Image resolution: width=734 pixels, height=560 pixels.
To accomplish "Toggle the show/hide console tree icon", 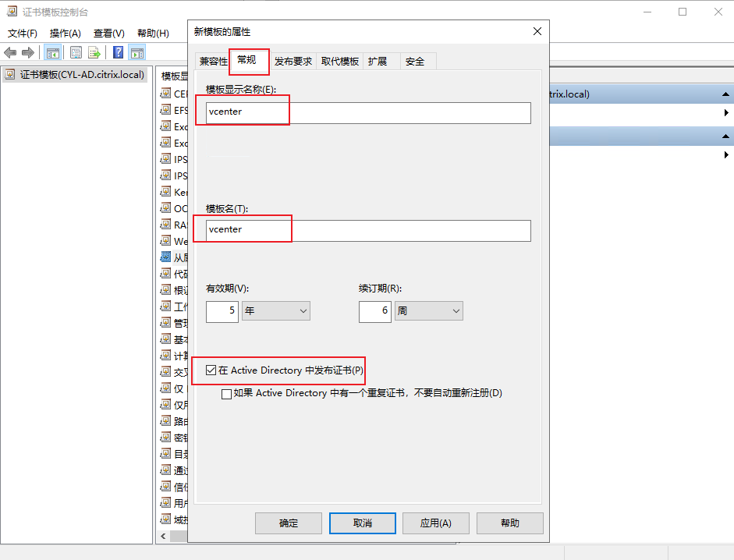I will pos(53,52).
